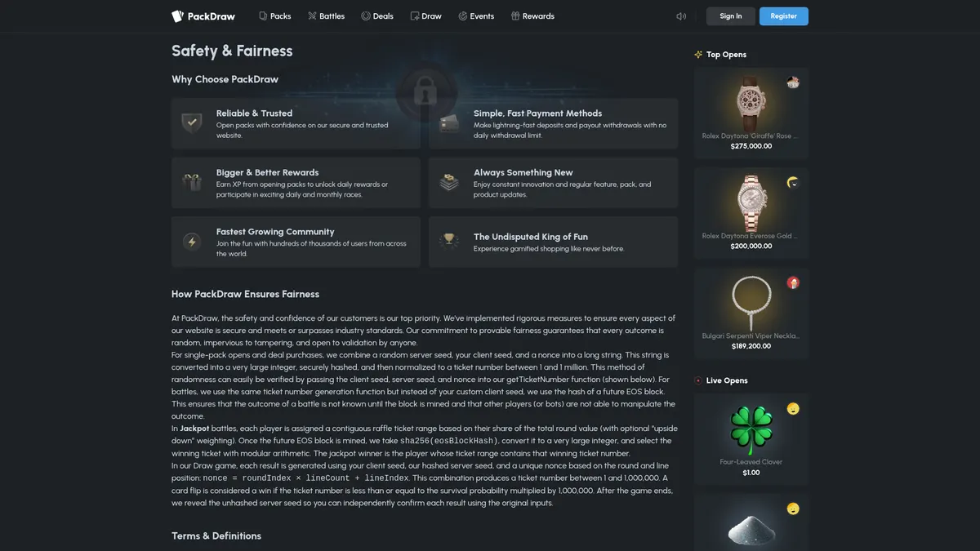The height and width of the screenshot is (551, 980).
Task: Click the Terms & Definitions heading
Action: point(216,536)
